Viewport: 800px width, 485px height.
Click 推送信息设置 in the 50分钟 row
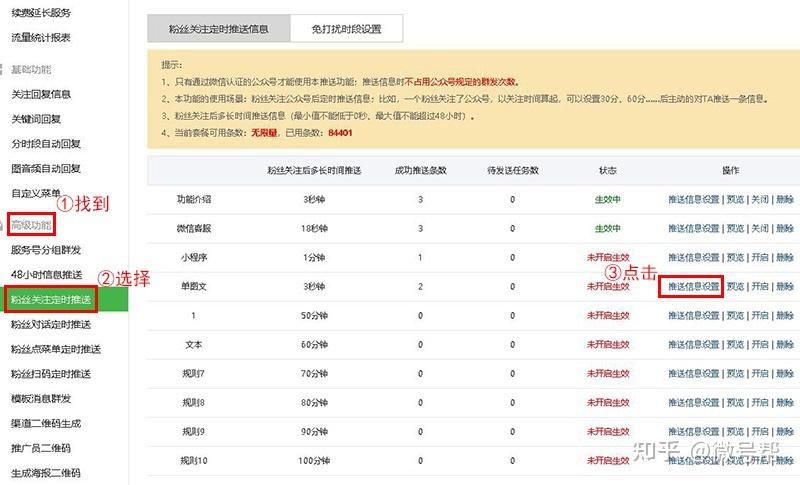pyautogui.click(x=694, y=316)
